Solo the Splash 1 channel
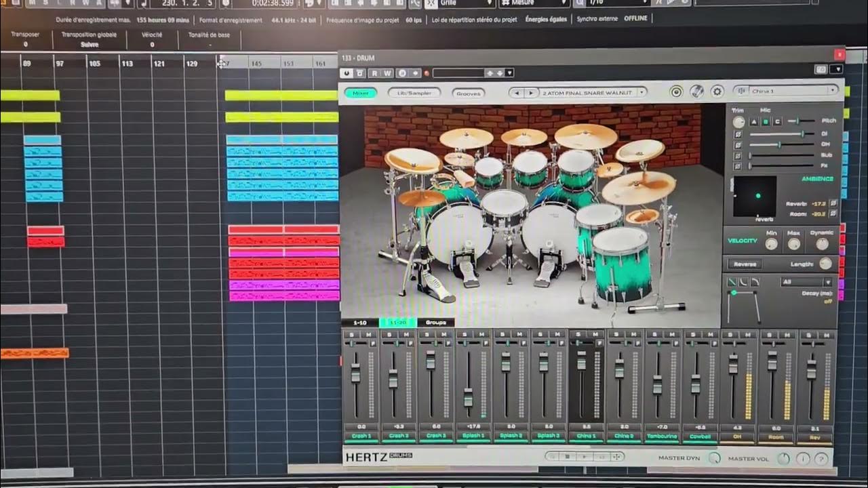 pos(465,335)
